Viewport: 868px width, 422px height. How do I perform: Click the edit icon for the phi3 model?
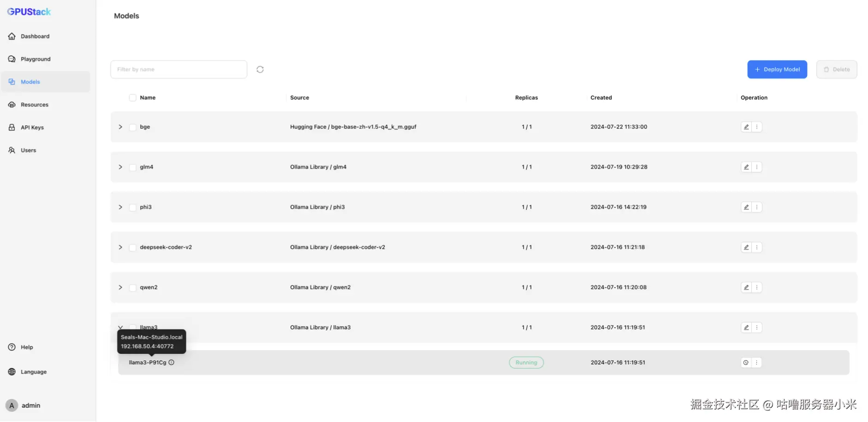[x=746, y=207]
